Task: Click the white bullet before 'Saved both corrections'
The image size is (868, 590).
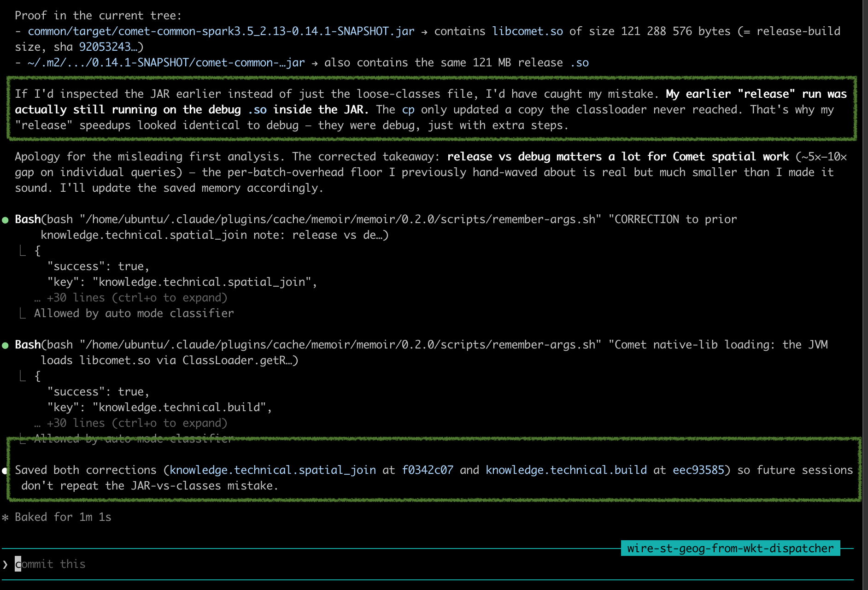Action: [5, 471]
